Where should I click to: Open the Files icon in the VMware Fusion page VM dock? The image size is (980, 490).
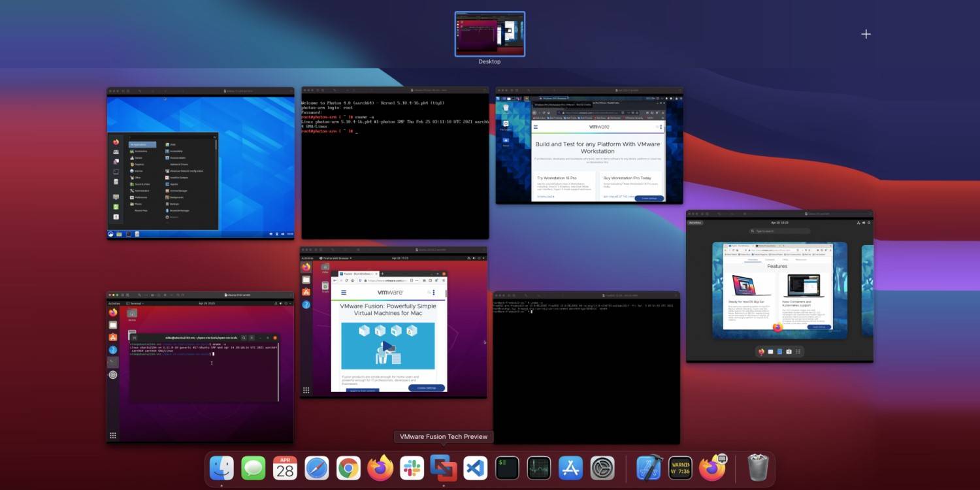click(306, 280)
